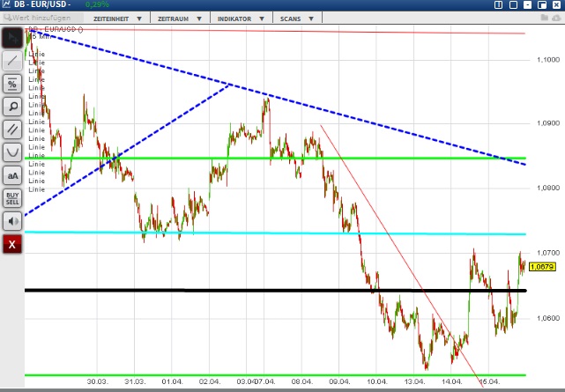Click the detach window icon in title bar
Viewport: 565px width, 392px height.
click(x=542, y=4)
